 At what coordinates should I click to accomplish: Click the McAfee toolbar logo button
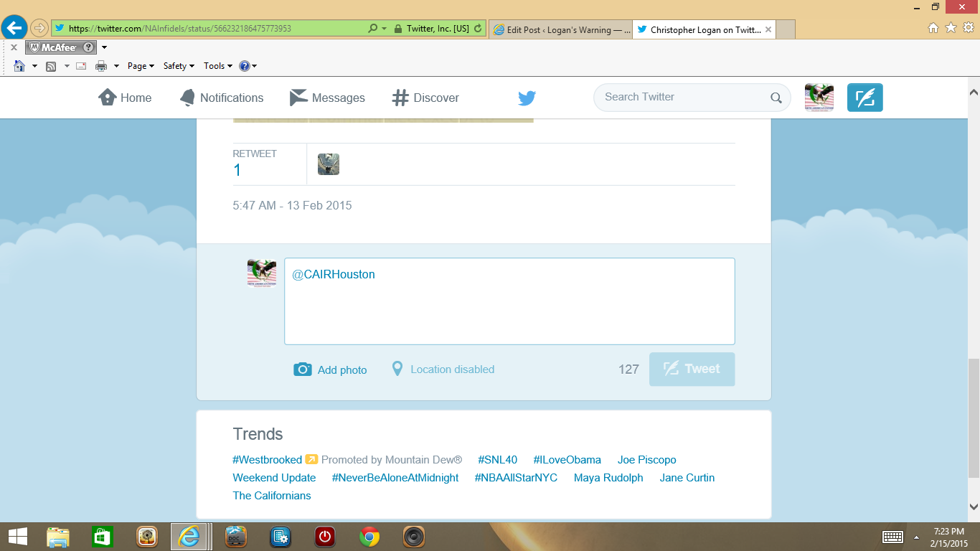(61, 47)
